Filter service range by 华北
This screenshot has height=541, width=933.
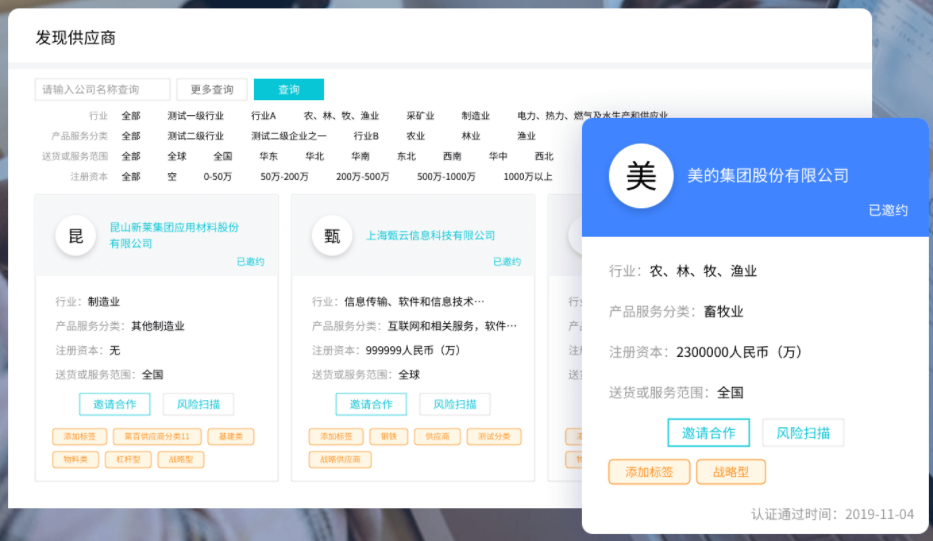(x=314, y=156)
